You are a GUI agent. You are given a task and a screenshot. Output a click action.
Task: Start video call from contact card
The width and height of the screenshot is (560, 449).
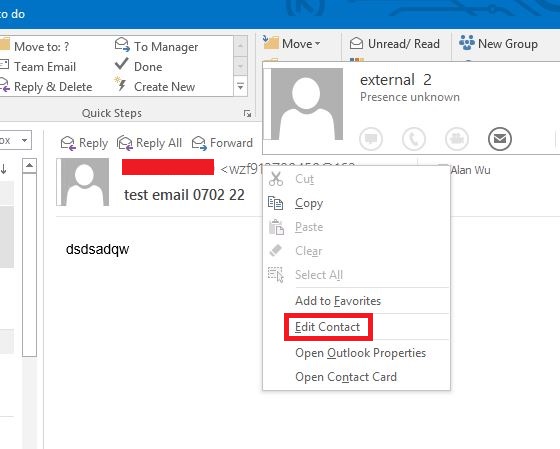point(457,139)
